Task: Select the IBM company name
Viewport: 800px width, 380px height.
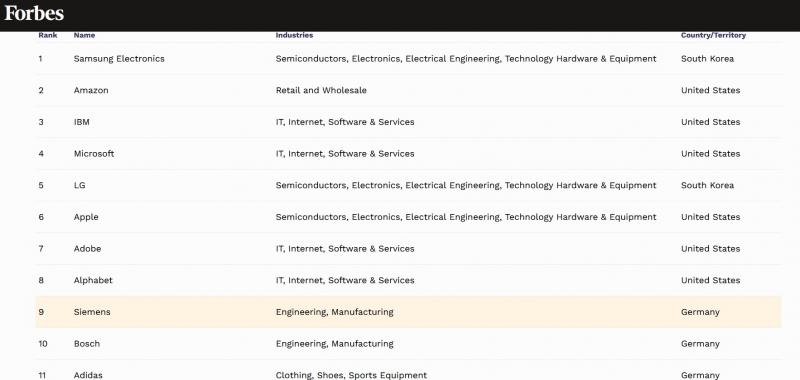Action: pos(81,122)
